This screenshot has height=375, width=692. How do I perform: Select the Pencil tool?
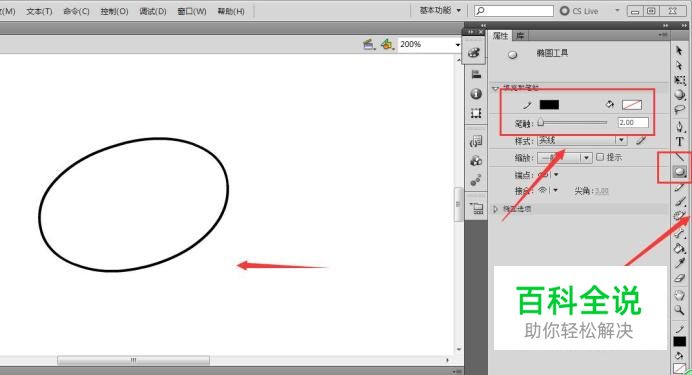[x=680, y=188]
